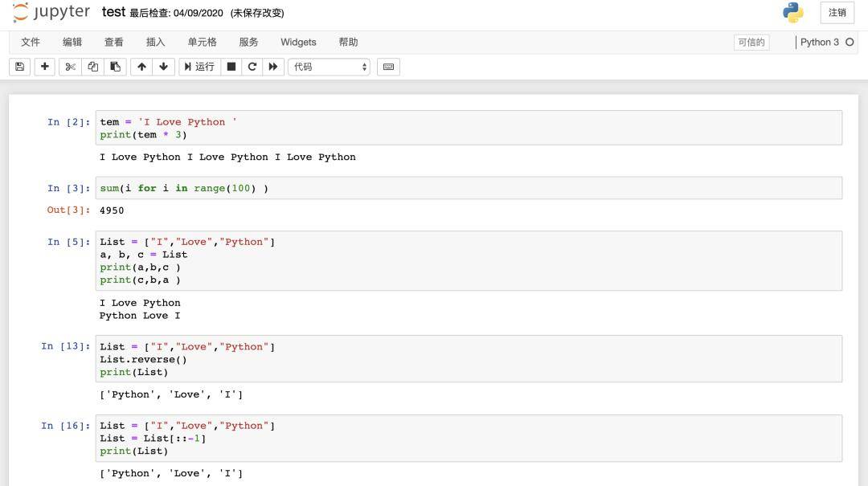Expand the cell type 代码 dropdown
This screenshot has width=868, height=486.
click(330, 67)
